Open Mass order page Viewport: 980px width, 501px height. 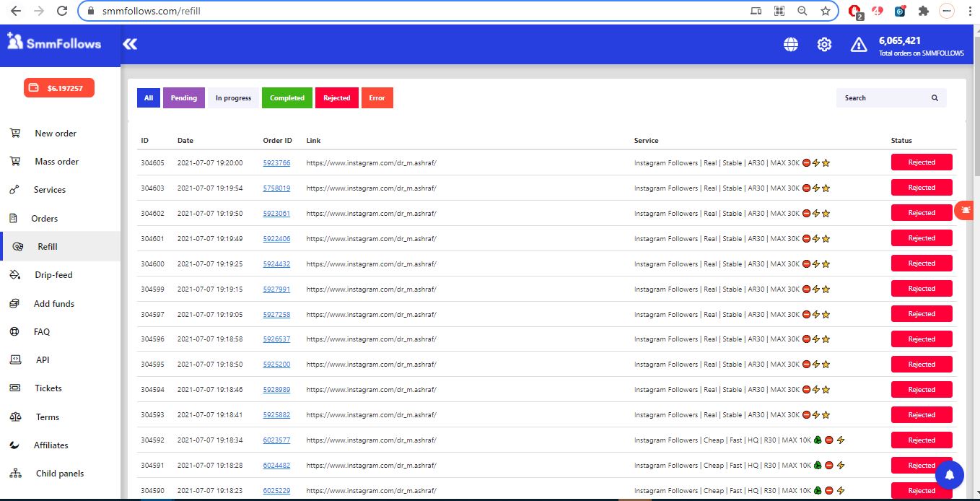tap(57, 162)
